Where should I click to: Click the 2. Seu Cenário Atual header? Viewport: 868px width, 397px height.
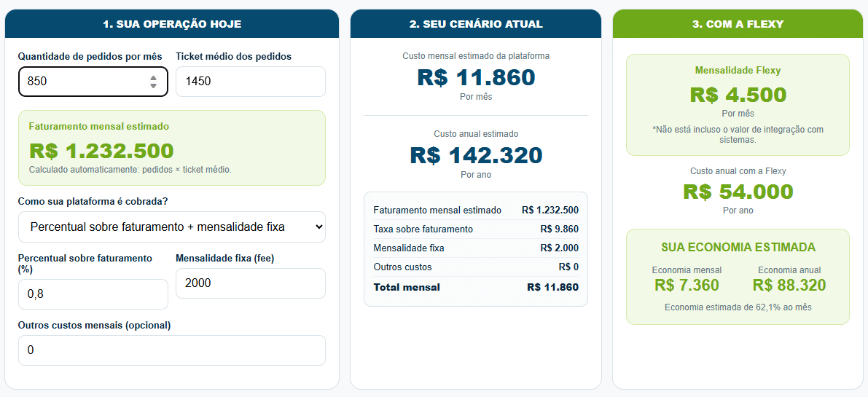click(x=475, y=24)
